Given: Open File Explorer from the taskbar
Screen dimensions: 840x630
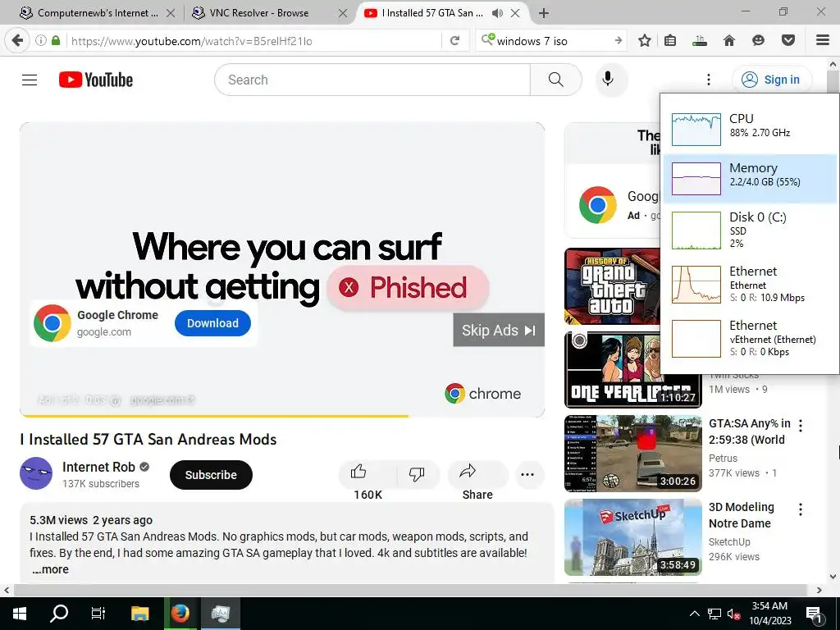Looking at the screenshot, I should (139, 614).
